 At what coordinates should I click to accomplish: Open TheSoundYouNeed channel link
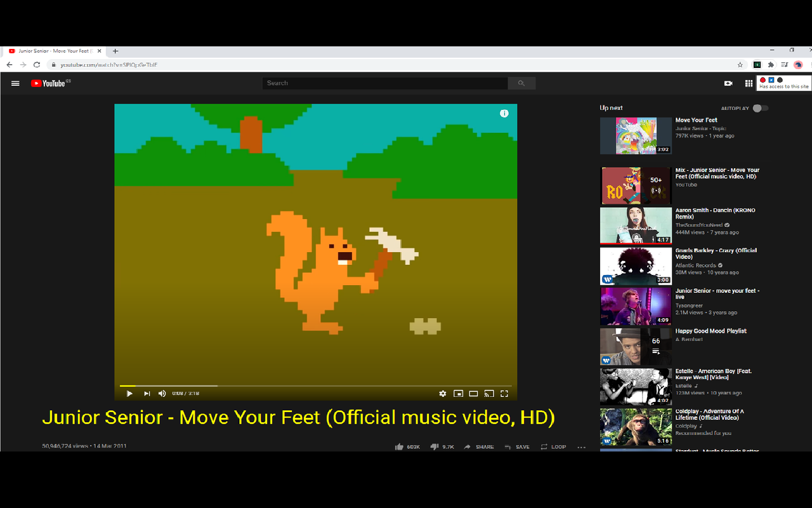[x=698, y=225]
